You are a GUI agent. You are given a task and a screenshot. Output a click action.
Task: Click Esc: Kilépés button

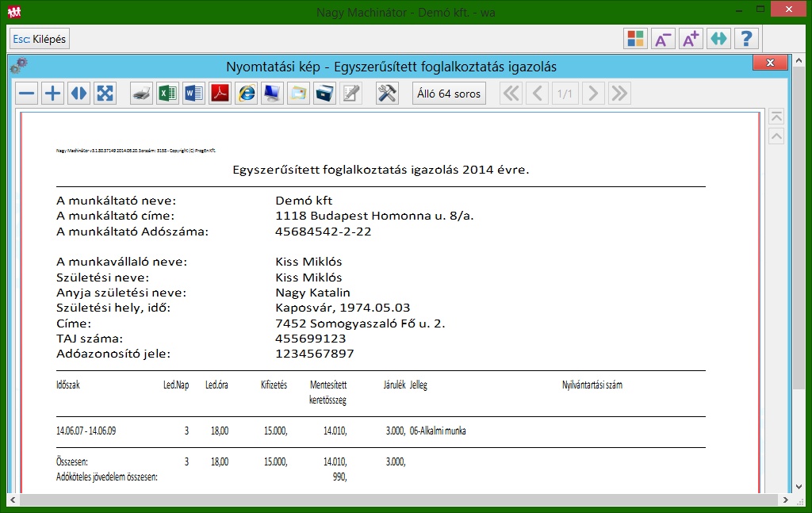pyautogui.click(x=40, y=39)
